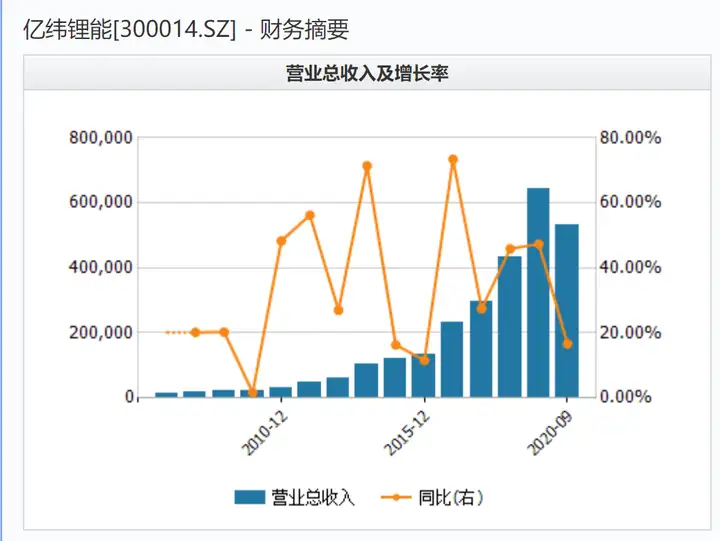720x541 pixels.
Task: Click the 2015-12 x-axis label
Action: [x=407, y=432]
